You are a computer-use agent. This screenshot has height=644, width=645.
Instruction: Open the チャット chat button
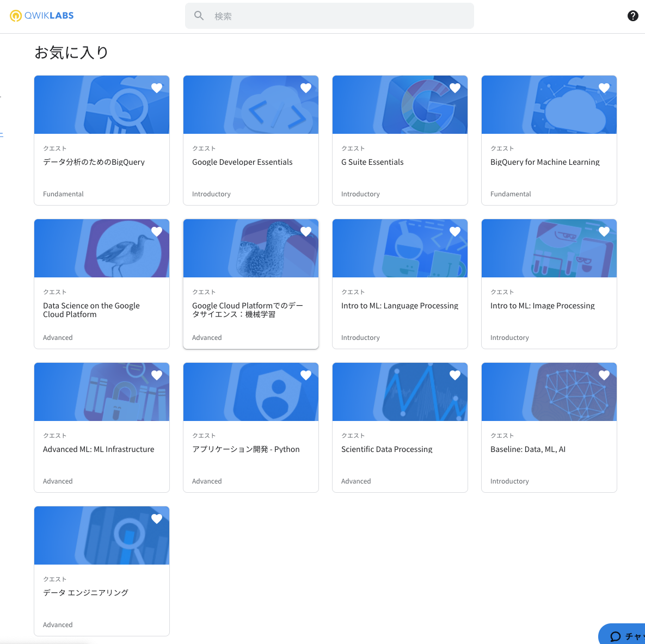[622, 635]
